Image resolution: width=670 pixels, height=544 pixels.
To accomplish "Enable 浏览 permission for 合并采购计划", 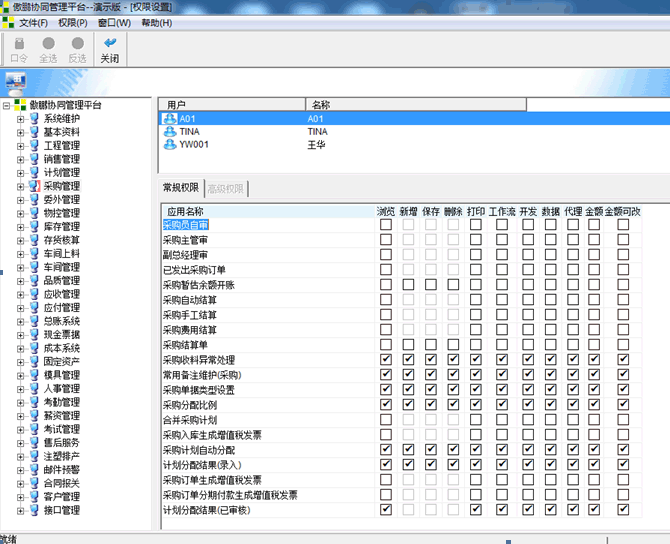I will (386, 420).
